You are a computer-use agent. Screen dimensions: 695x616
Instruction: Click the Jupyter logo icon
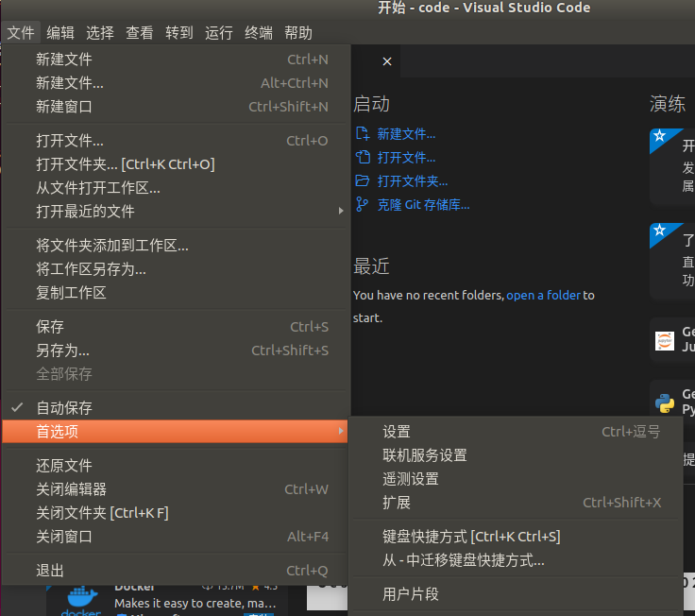[x=665, y=340]
